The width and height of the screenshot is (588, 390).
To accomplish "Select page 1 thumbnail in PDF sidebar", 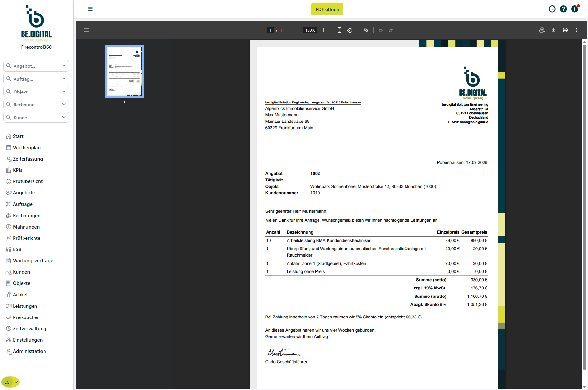I will coord(124,71).
